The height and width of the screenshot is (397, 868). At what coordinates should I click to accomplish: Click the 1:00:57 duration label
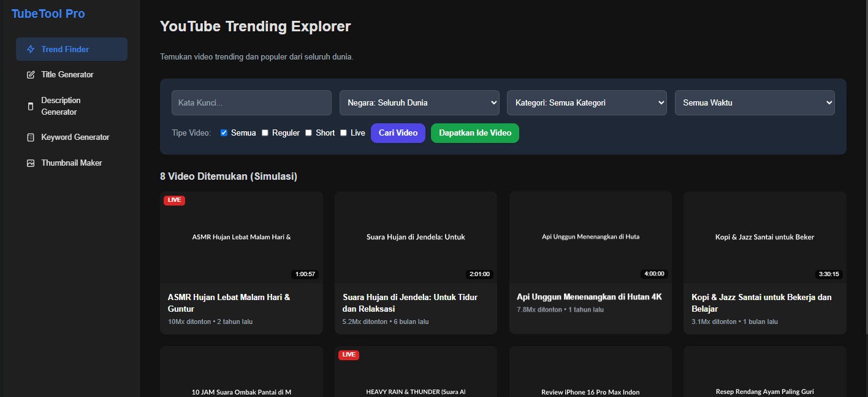(305, 274)
